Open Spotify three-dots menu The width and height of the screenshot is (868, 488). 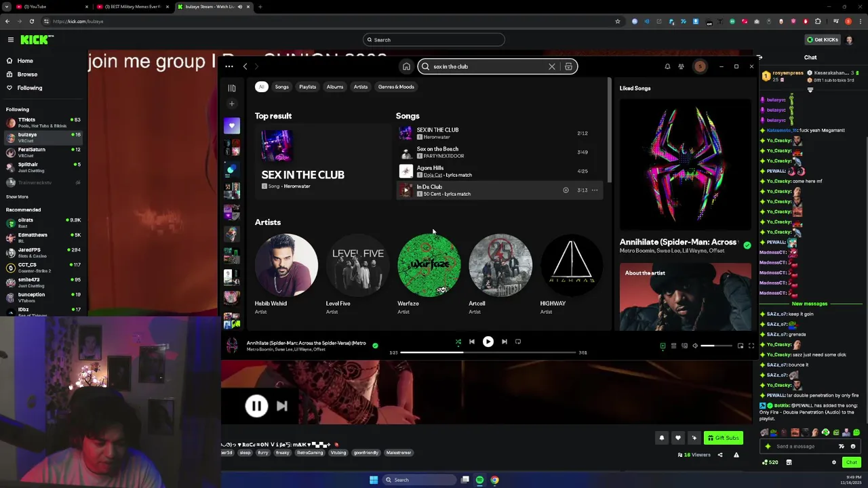[x=229, y=66]
